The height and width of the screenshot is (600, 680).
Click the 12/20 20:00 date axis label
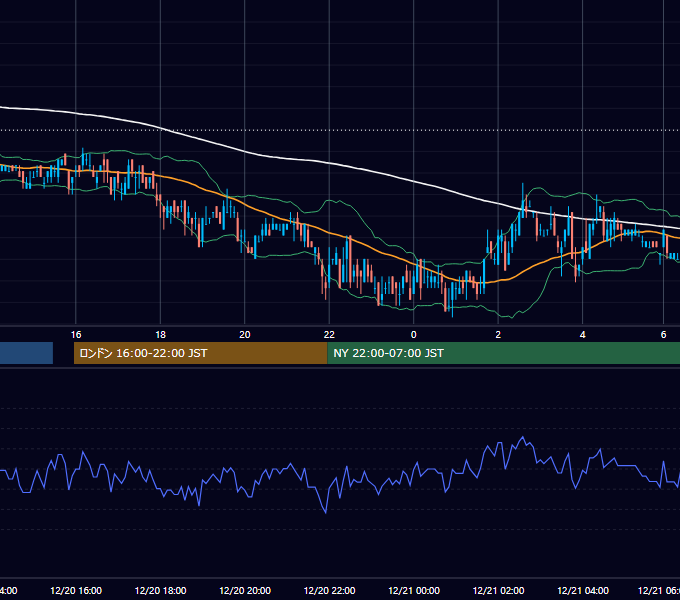[245, 590]
